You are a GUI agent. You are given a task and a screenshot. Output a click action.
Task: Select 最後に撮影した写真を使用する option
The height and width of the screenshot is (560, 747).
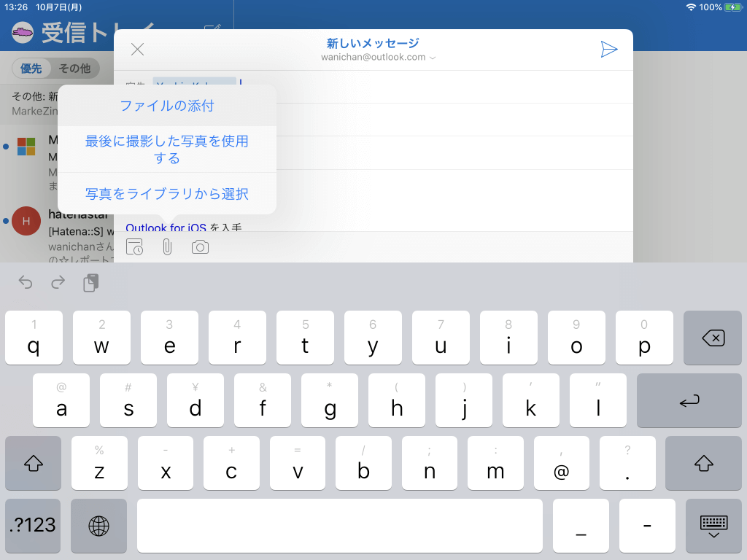coord(167,149)
